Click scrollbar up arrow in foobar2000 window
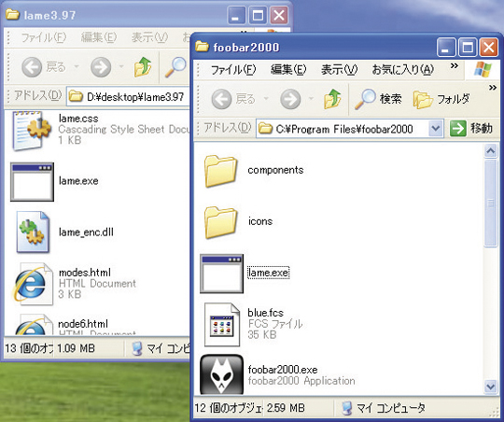 491,151
